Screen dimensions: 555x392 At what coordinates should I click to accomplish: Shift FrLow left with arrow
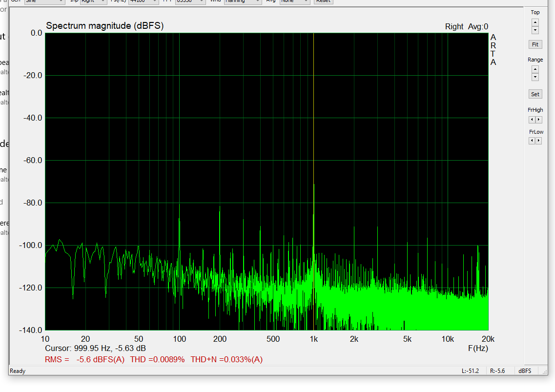(x=532, y=141)
